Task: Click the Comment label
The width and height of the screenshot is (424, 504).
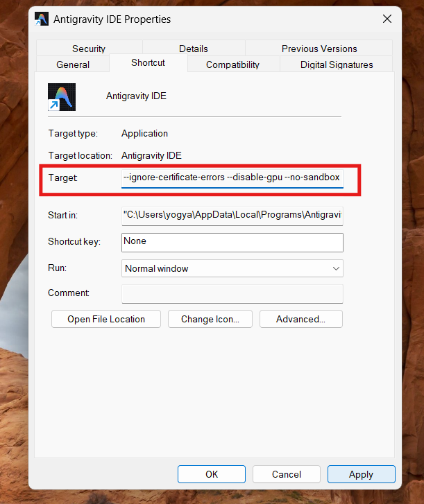Action: [x=69, y=293]
